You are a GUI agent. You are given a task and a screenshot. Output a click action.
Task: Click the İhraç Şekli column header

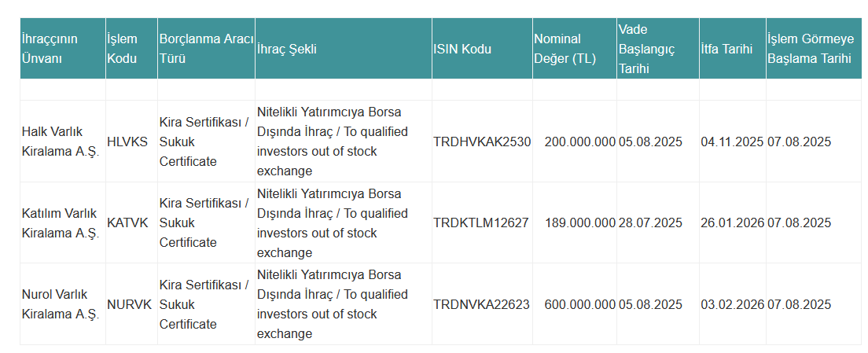[x=344, y=49]
